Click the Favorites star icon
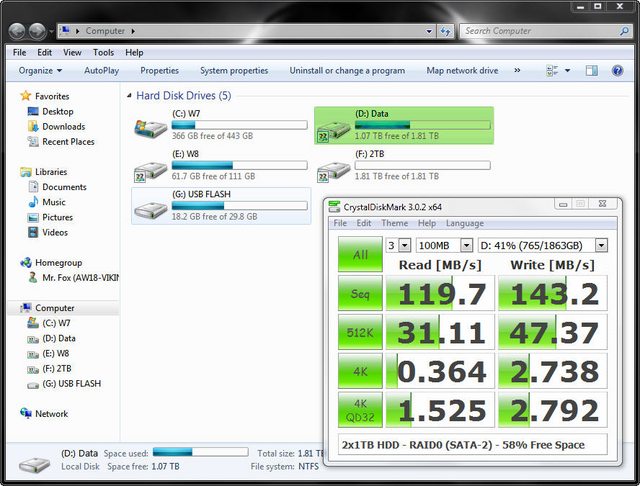The image size is (640, 486). [26, 96]
